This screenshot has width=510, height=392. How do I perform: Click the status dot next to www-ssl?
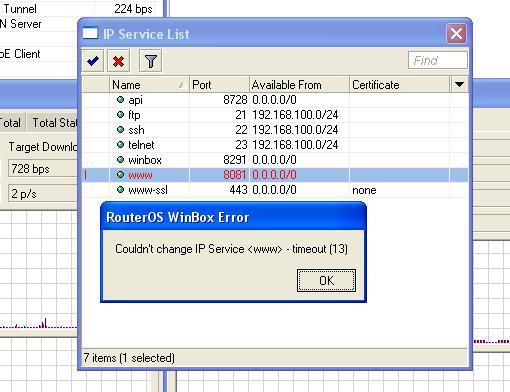pyautogui.click(x=120, y=189)
